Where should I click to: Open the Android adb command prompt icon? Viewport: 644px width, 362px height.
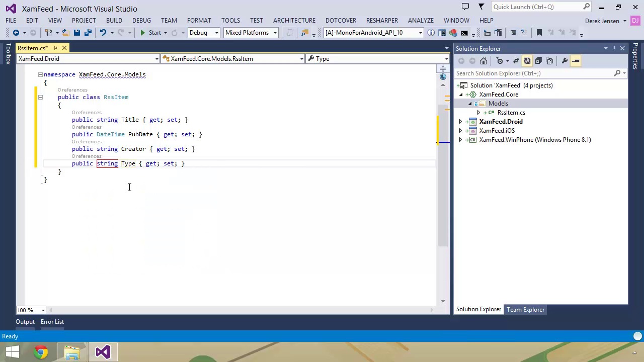point(464,33)
